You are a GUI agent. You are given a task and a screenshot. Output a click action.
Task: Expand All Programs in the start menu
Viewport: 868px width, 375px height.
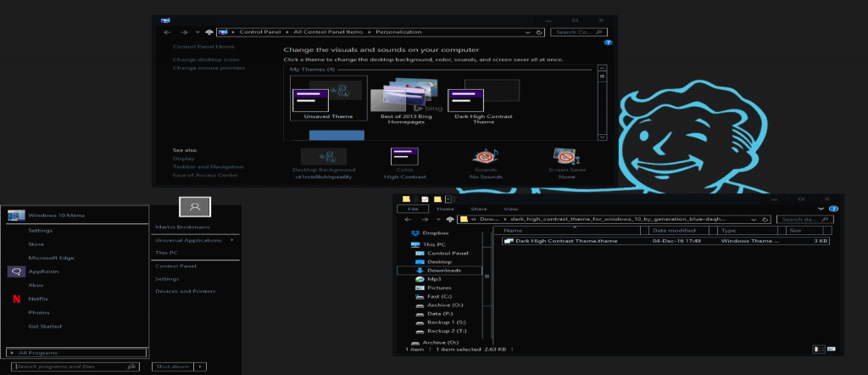pos(76,352)
